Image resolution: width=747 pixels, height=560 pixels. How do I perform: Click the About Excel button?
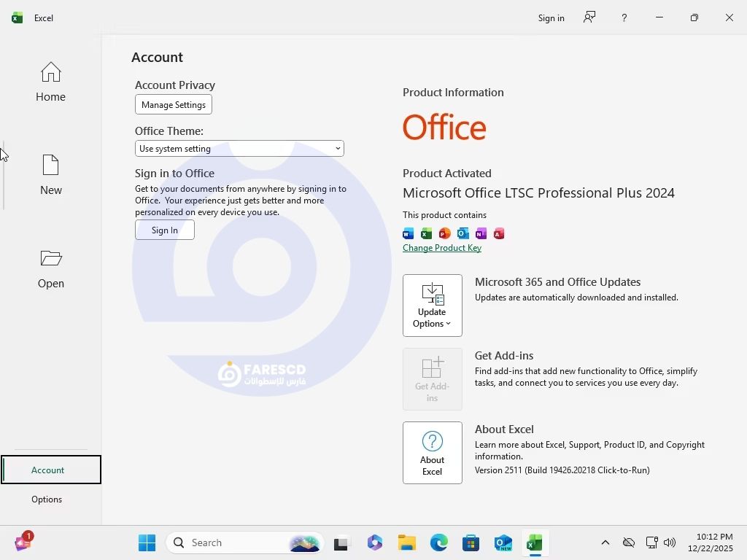432,453
